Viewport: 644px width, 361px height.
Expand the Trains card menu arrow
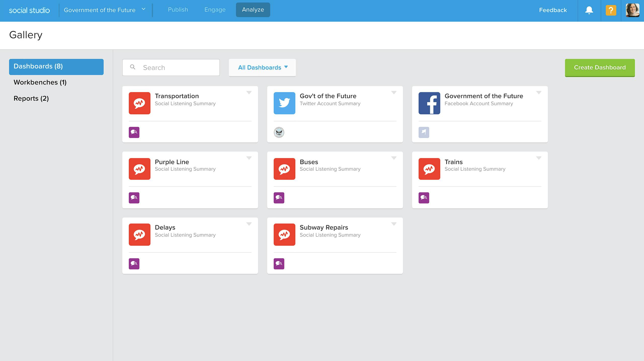click(x=539, y=158)
